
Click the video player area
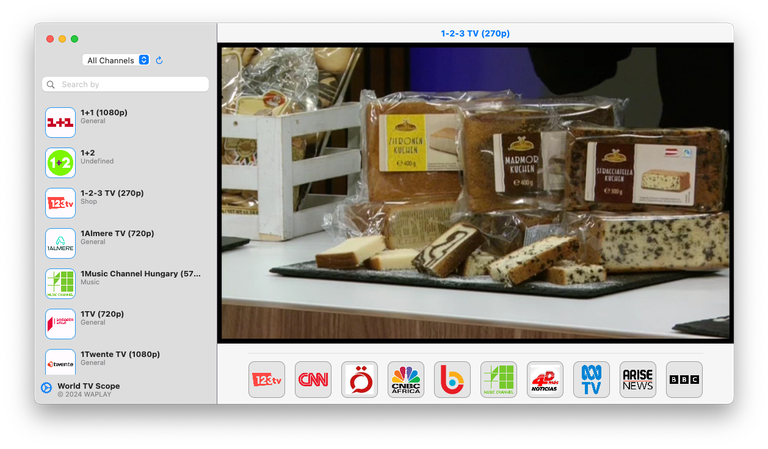click(x=475, y=192)
